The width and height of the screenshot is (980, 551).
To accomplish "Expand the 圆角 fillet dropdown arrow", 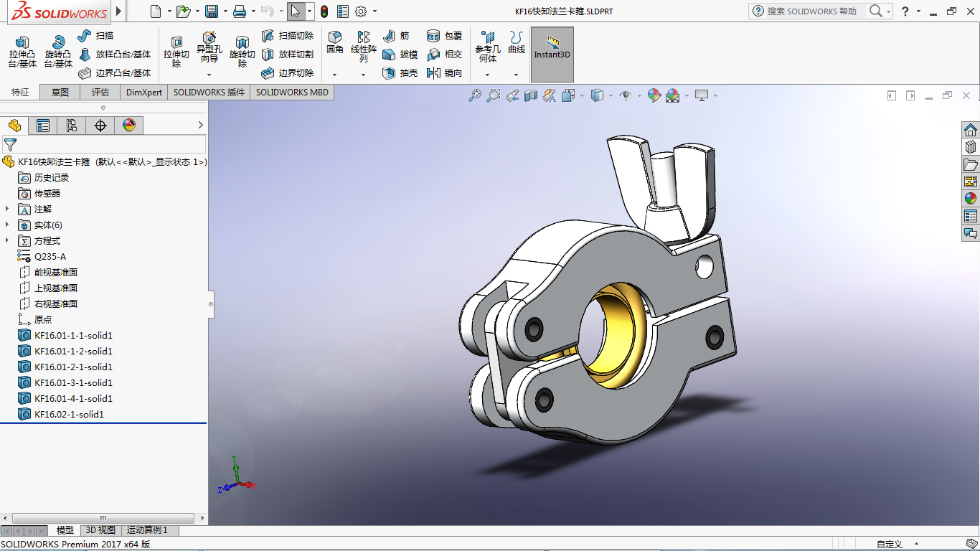I will click(x=335, y=75).
